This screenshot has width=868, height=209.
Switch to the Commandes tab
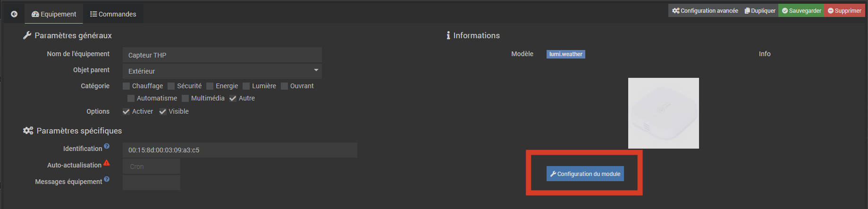113,14
